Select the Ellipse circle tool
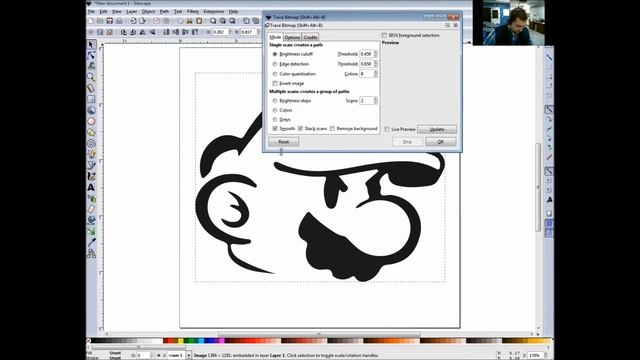The height and width of the screenshot is (360, 640). point(91,121)
